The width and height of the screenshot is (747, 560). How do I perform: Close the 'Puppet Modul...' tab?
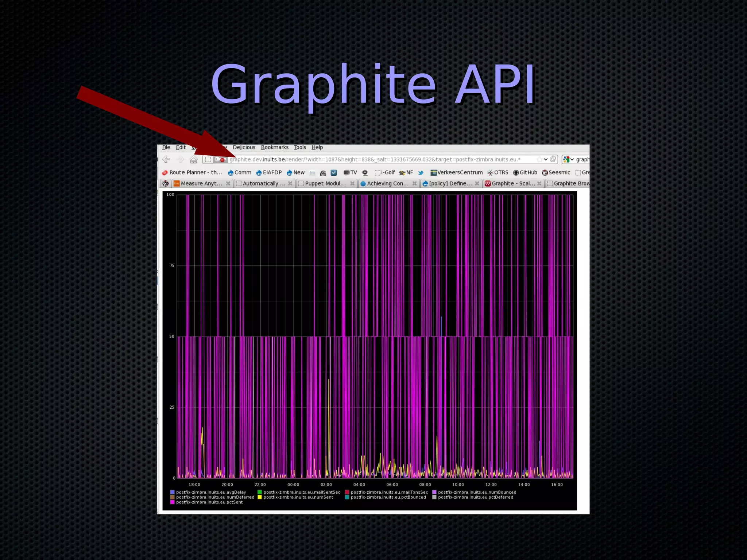click(352, 183)
